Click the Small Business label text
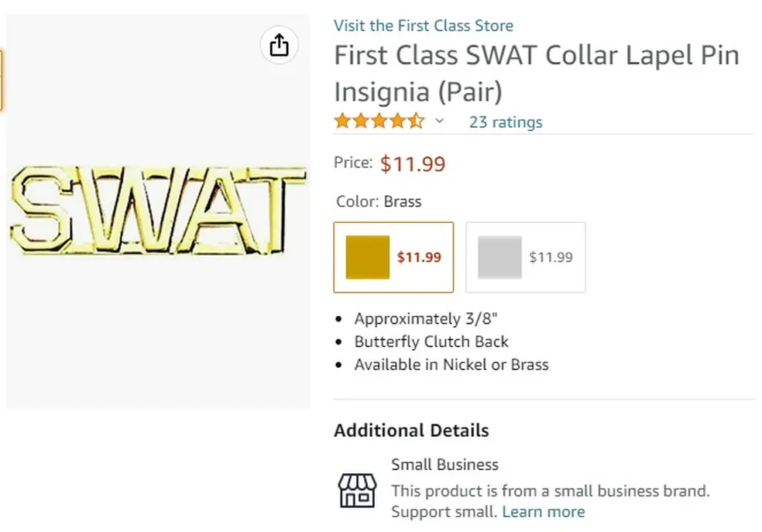762x532 pixels. point(444,465)
